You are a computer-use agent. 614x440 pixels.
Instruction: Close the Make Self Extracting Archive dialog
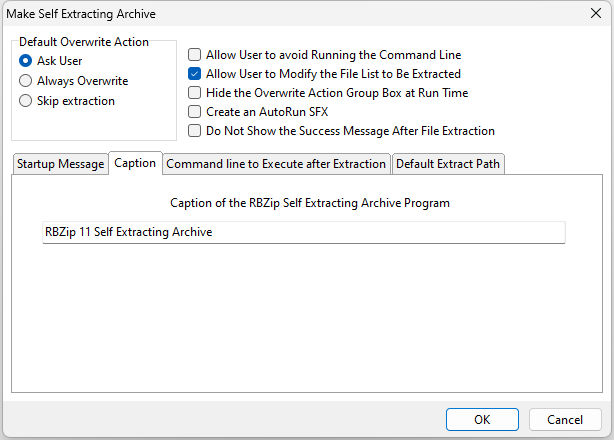tap(596, 13)
